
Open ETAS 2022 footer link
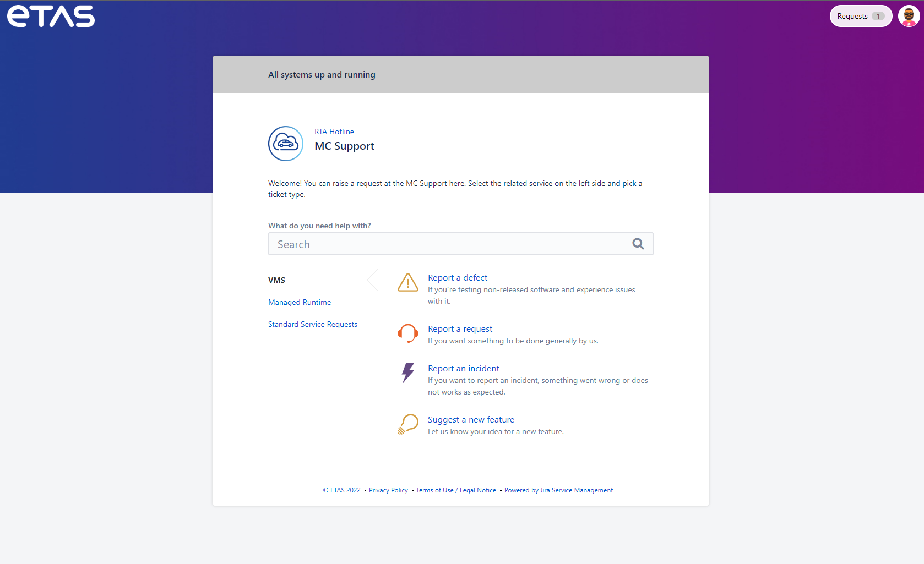coord(341,490)
